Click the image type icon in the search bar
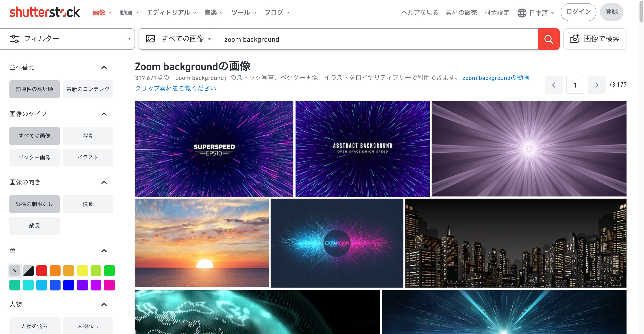644x334 pixels. [150, 39]
